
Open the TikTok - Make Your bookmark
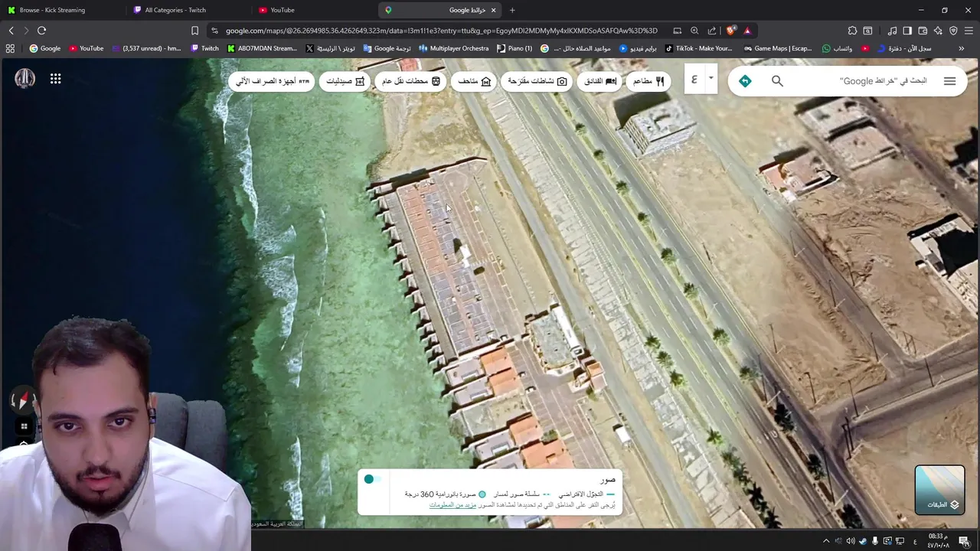point(699,48)
